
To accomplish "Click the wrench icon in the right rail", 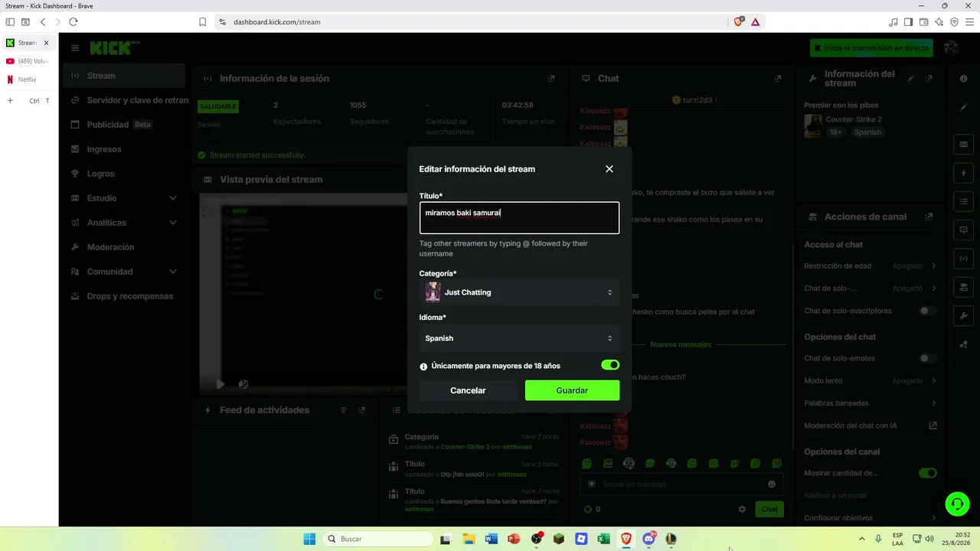I will click(963, 315).
